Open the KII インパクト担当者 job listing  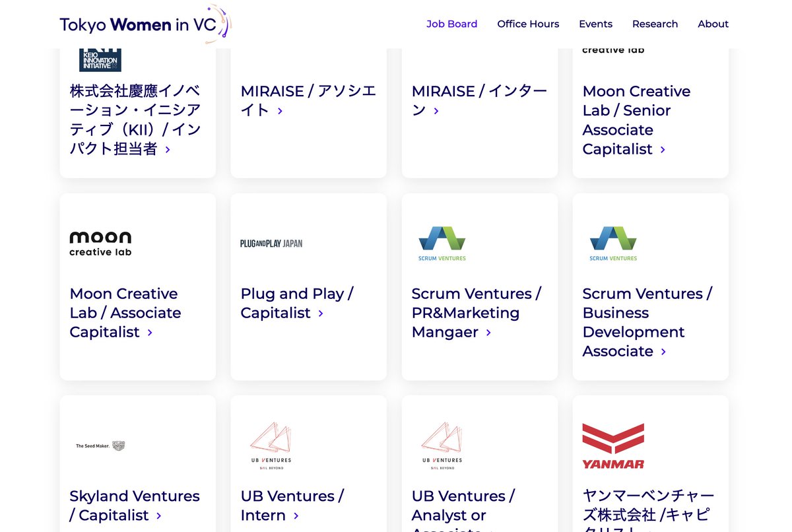pyautogui.click(x=135, y=120)
